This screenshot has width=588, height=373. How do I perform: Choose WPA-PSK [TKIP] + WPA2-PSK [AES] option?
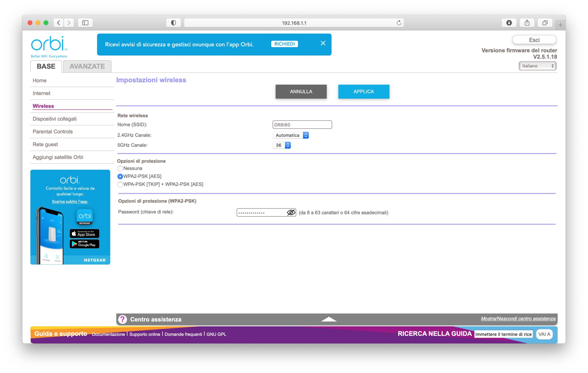click(x=120, y=184)
